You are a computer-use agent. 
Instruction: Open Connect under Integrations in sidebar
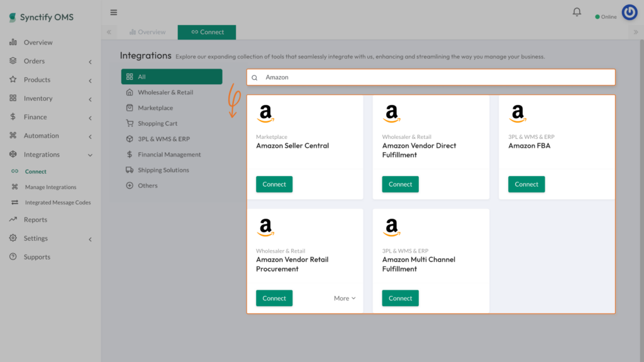[36, 172]
